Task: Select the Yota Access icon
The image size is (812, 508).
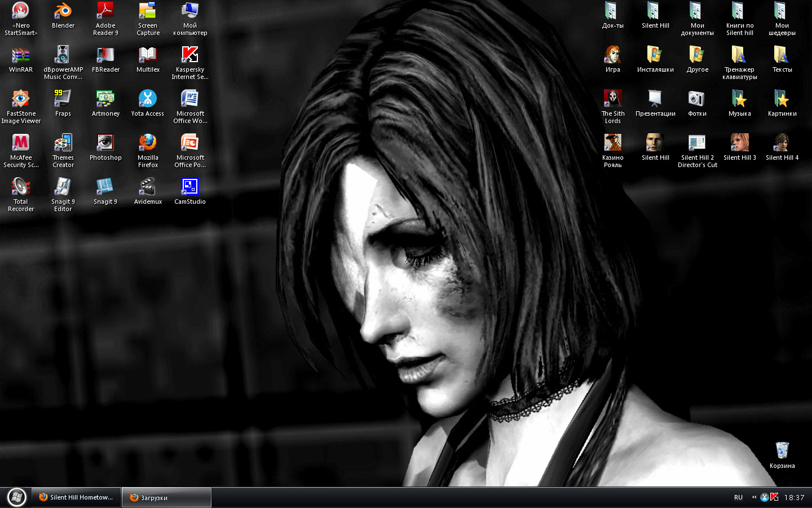Action: point(148,99)
